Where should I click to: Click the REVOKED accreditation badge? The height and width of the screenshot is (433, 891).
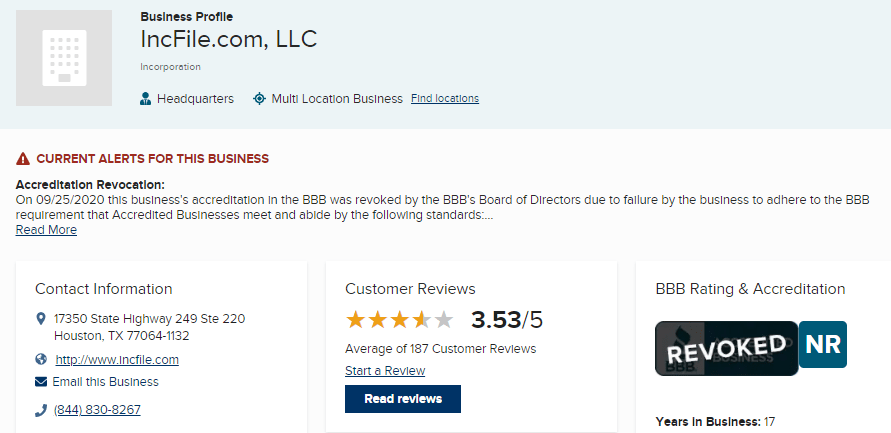coord(727,348)
